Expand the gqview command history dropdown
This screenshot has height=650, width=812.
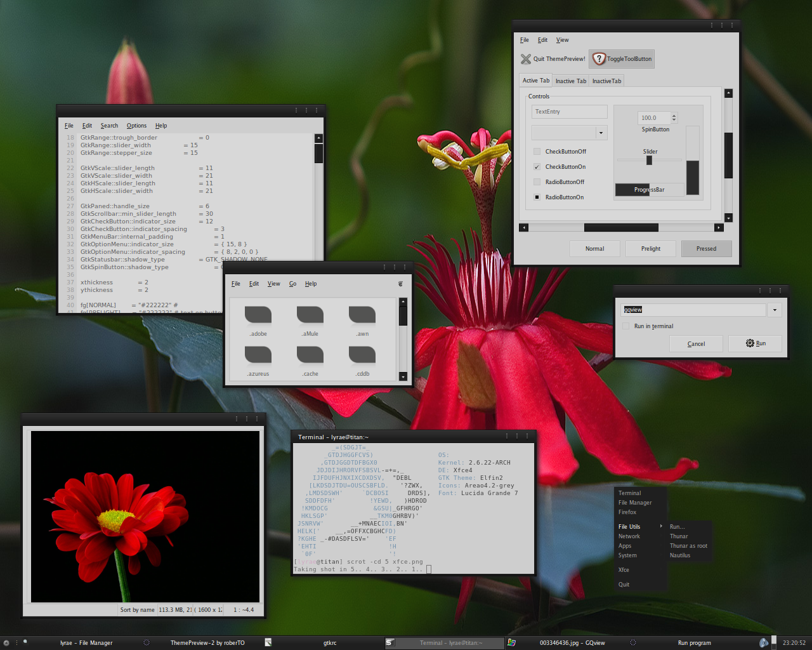pyautogui.click(x=775, y=310)
